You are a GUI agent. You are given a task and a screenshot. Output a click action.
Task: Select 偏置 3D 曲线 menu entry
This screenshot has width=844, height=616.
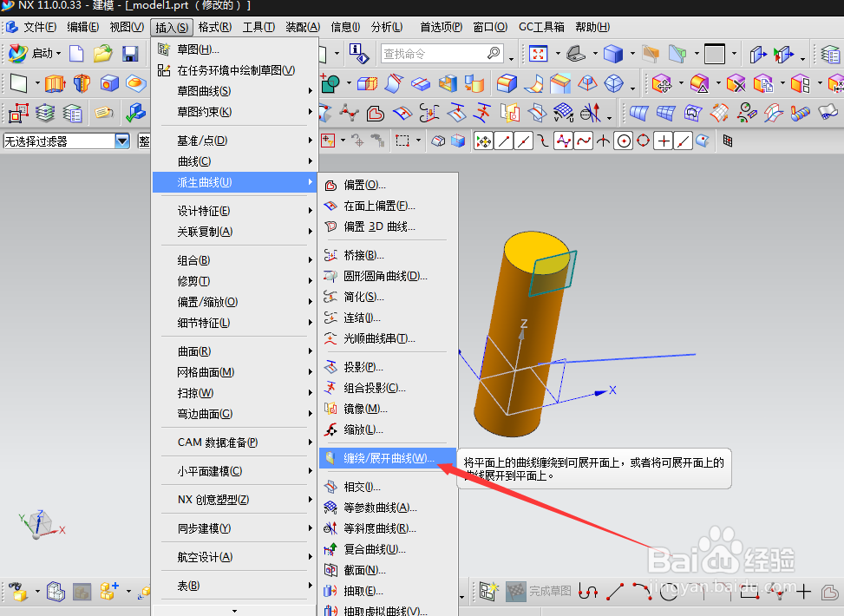[x=388, y=226]
